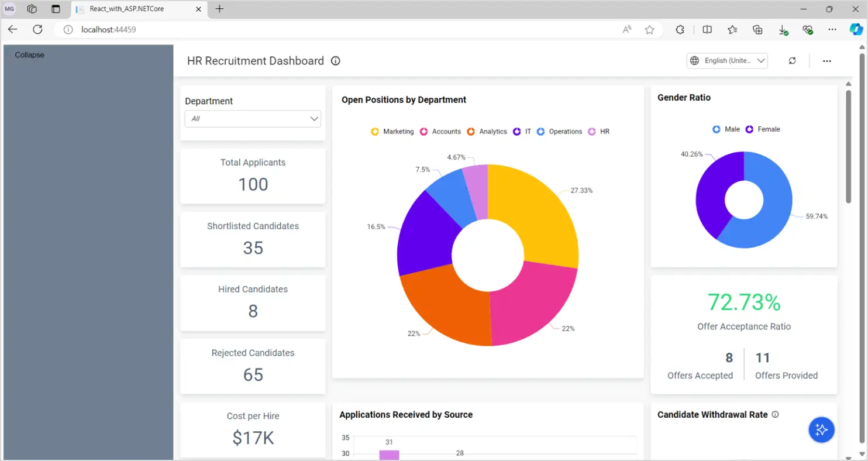Image resolution: width=868 pixels, height=461 pixels.
Task: Go back to previous page
Action: pos(13,29)
